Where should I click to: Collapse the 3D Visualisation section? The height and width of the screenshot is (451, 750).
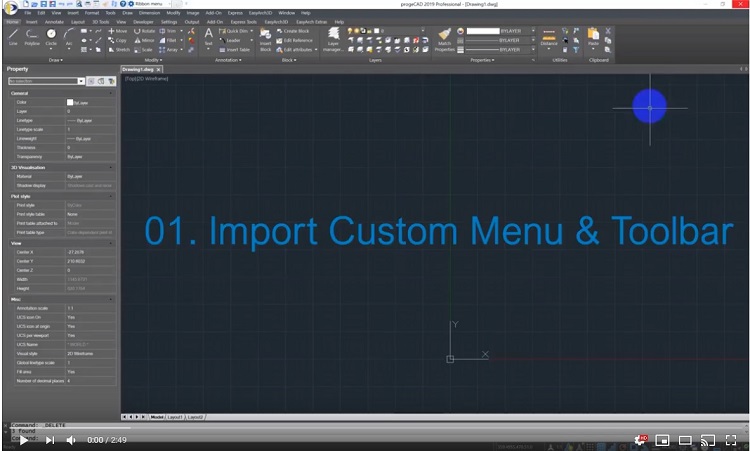110,167
